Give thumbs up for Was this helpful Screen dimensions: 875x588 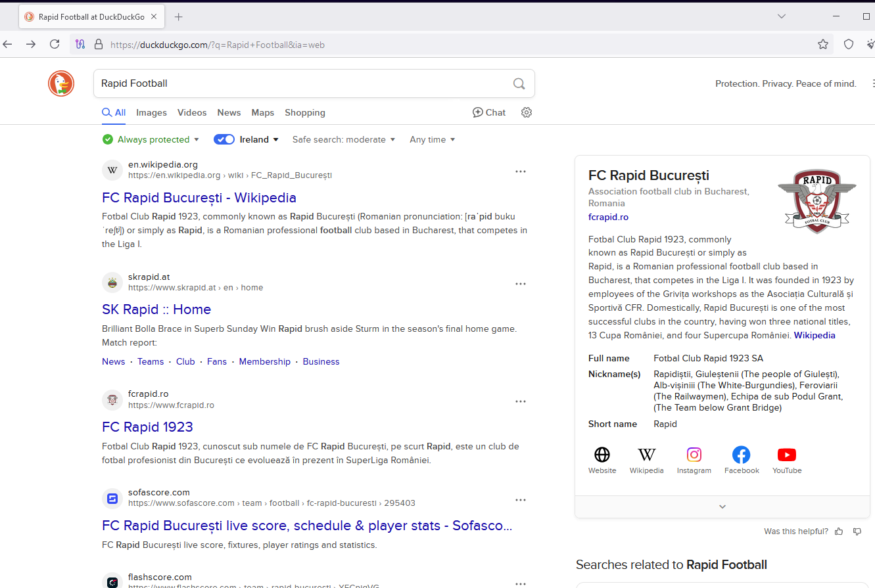839,531
